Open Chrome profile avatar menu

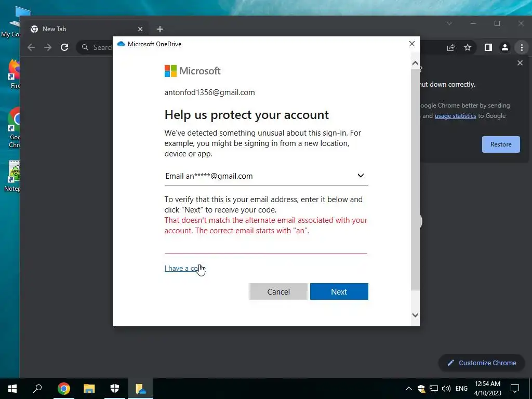tap(505, 47)
